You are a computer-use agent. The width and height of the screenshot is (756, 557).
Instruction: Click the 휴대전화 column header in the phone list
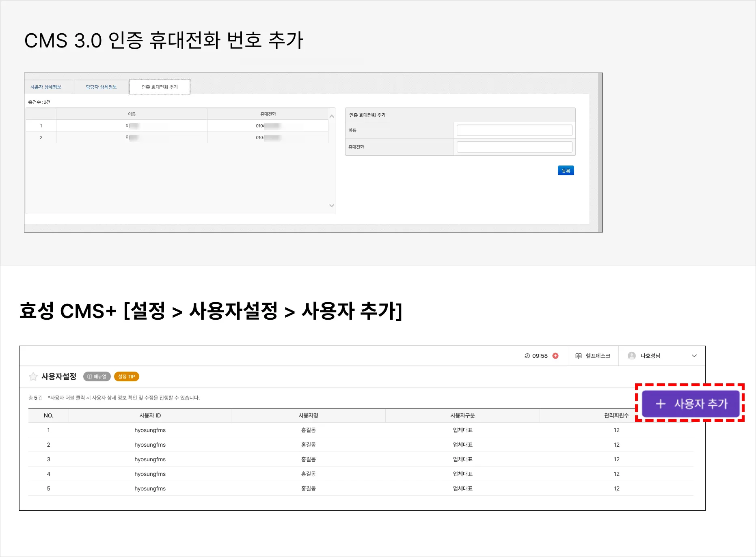click(268, 114)
